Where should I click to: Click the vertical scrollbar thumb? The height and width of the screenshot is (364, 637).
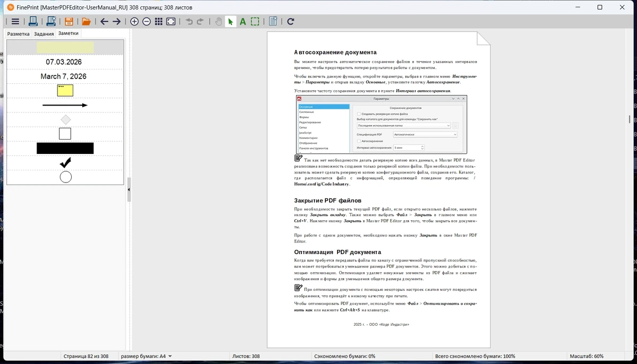(x=630, y=119)
